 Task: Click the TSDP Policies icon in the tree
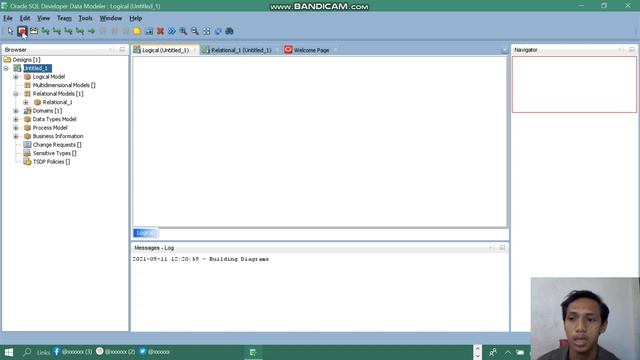click(27, 162)
